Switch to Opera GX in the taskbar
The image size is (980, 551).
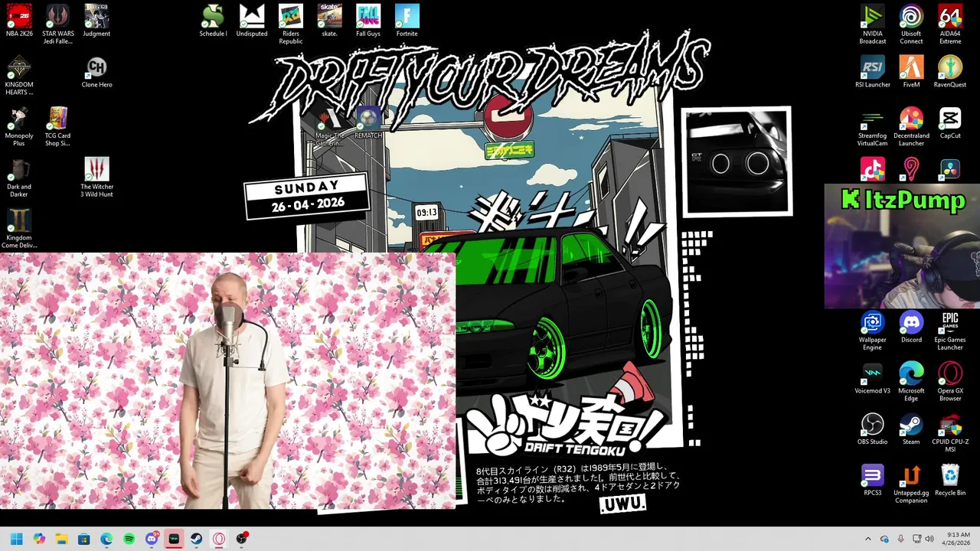tap(219, 539)
